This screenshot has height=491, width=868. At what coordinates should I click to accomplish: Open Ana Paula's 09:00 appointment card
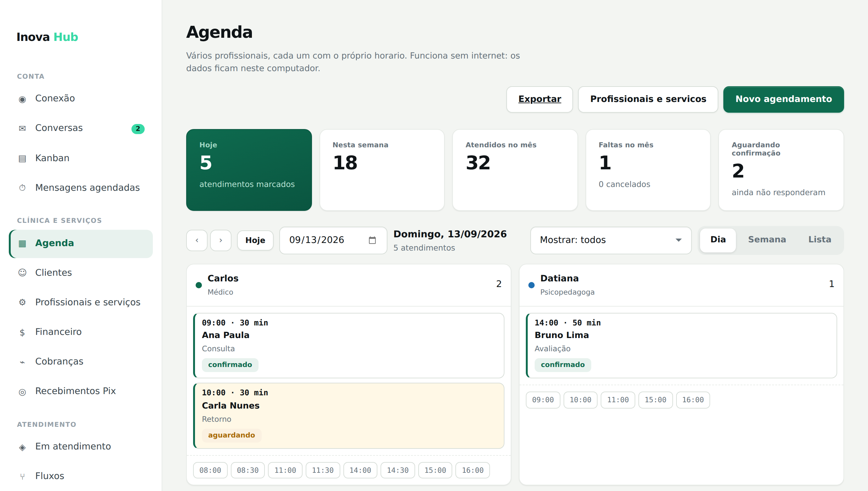349,345
